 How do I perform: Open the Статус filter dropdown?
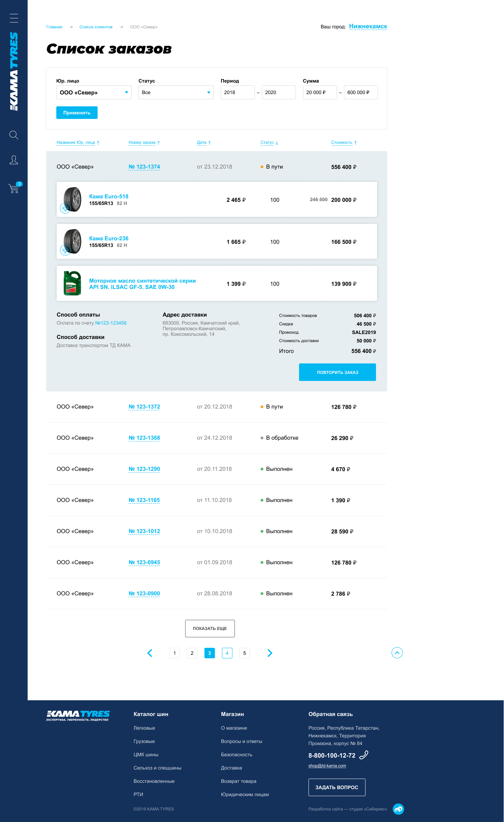(x=176, y=92)
